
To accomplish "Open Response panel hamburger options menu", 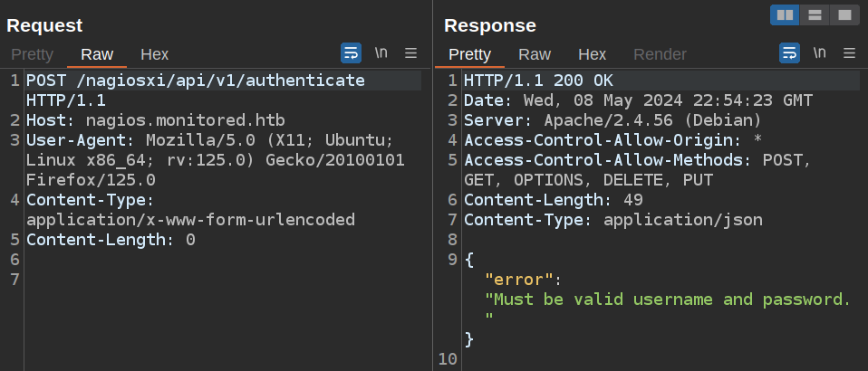I will pos(849,52).
